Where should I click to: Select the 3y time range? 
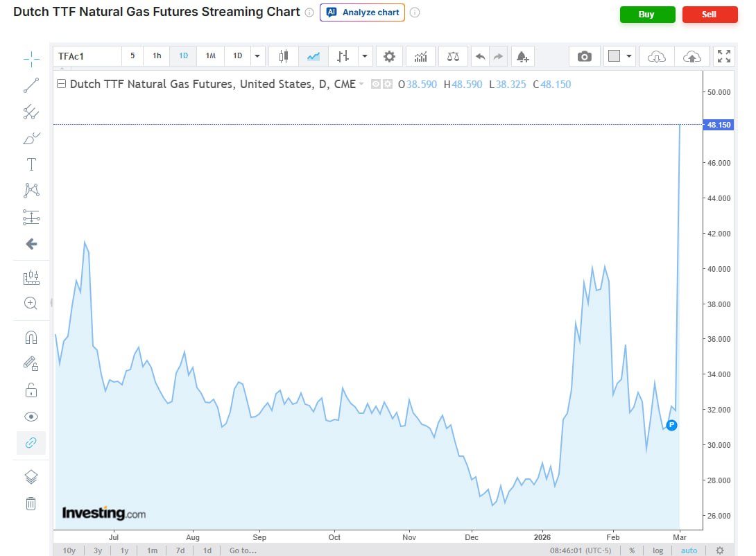[x=98, y=550]
